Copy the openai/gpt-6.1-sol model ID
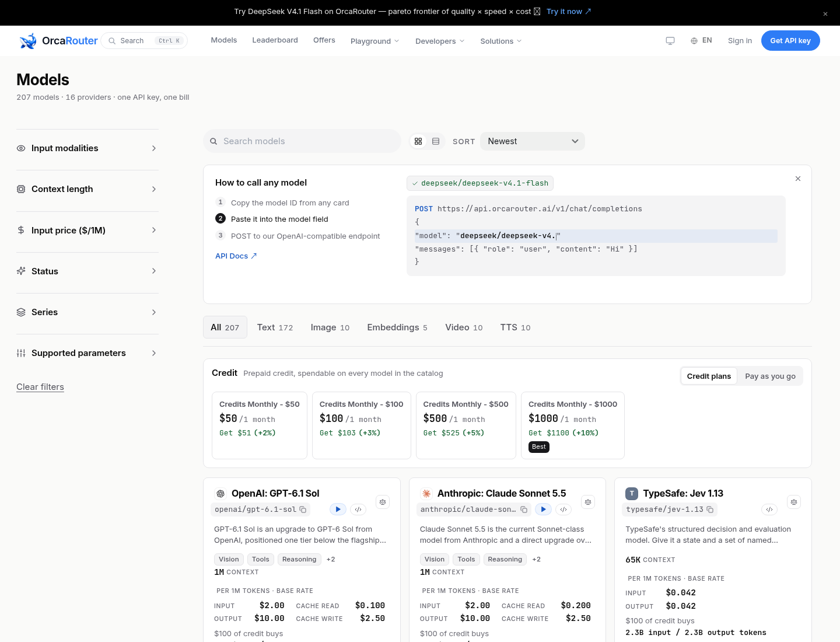840x642 pixels. [303, 510]
